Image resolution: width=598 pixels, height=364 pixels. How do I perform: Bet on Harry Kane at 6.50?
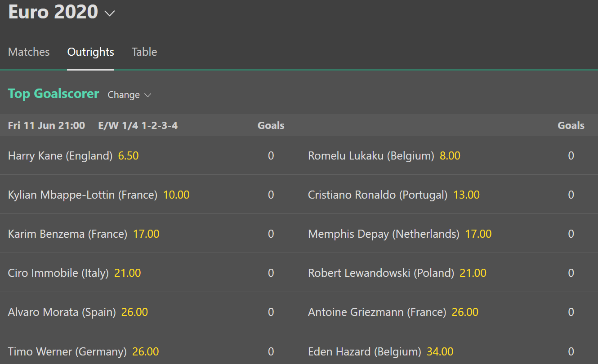128,156
